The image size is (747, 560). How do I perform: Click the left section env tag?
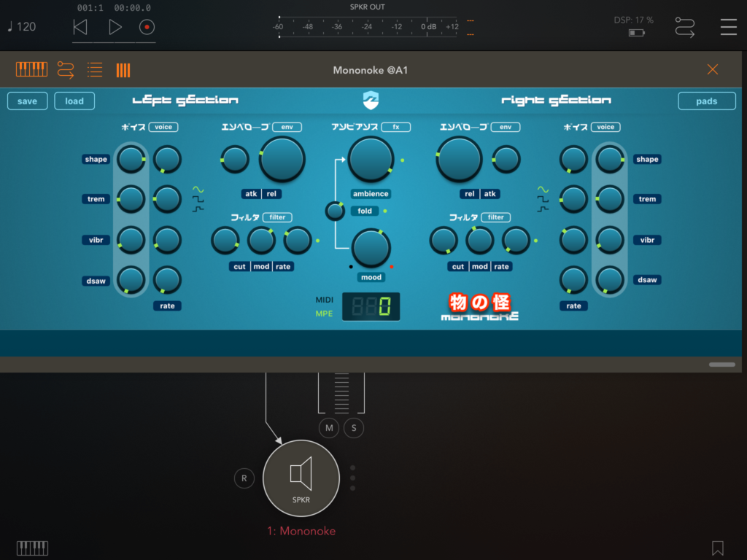287,127
